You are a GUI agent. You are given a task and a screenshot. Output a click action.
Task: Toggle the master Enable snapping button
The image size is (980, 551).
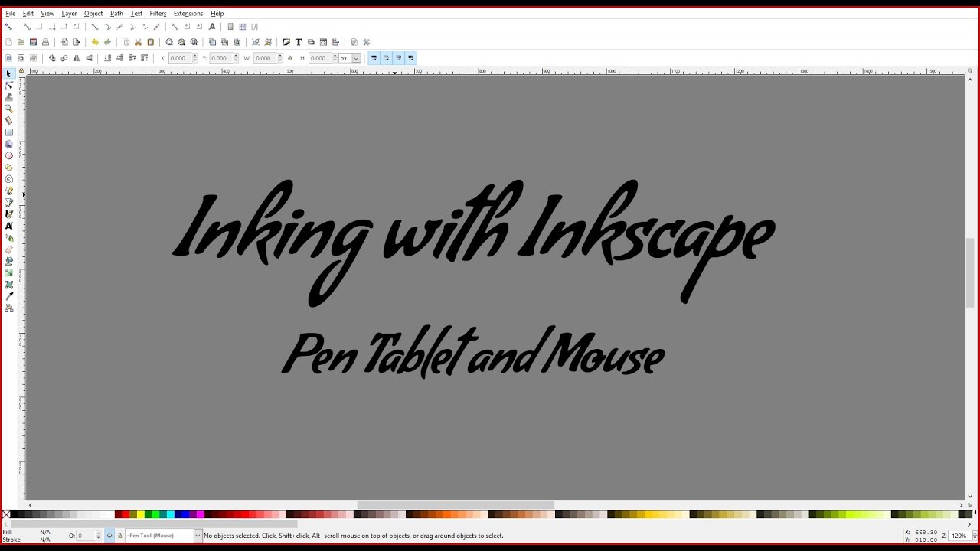(x=8, y=26)
